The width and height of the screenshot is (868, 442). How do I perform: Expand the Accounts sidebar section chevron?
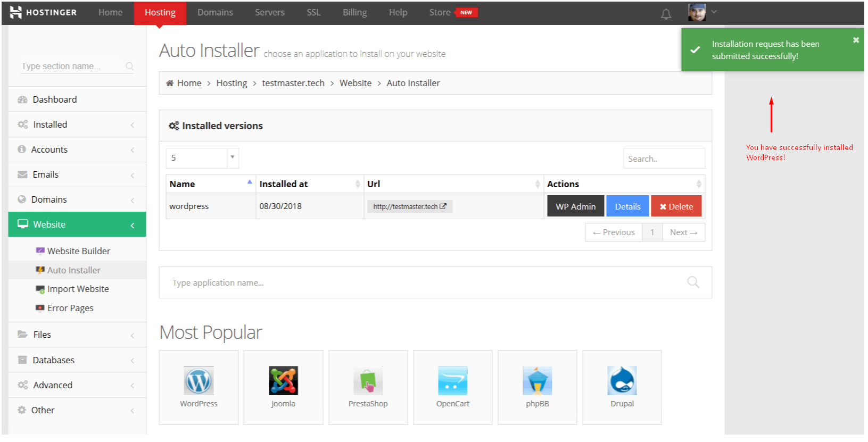(133, 150)
